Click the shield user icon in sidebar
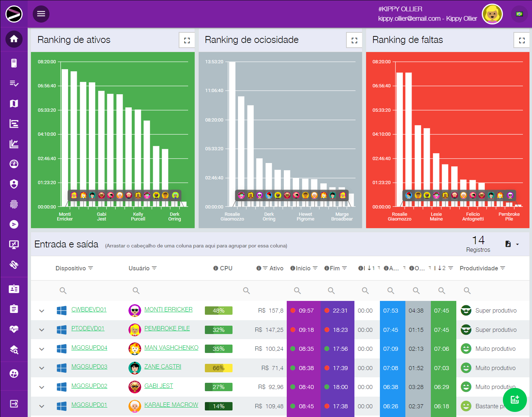This screenshot has width=532, height=417. 14,184
